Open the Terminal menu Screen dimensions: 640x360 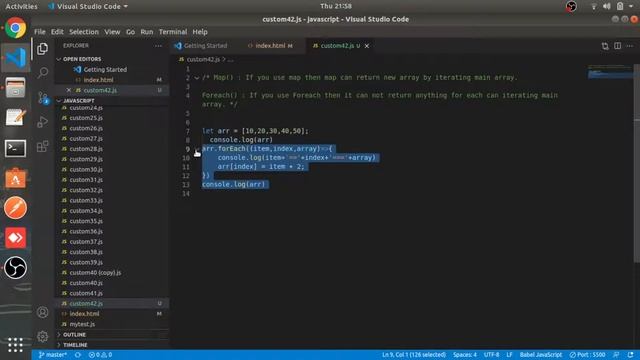(x=173, y=32)
